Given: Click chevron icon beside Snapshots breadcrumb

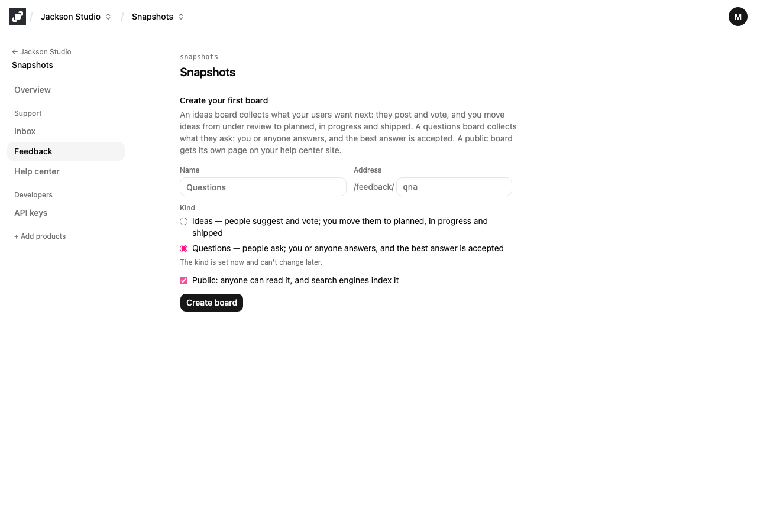Looking at the screenshot, I should coord(181,17).
